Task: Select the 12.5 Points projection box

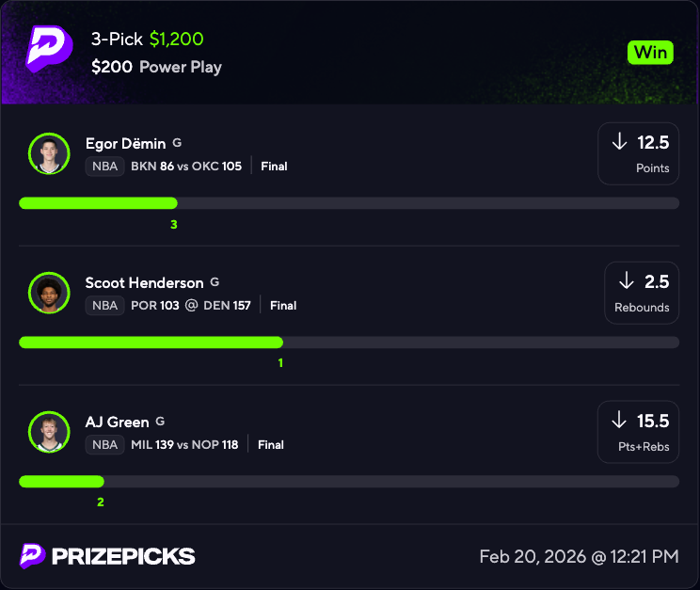Action: (x=639, y=153)
